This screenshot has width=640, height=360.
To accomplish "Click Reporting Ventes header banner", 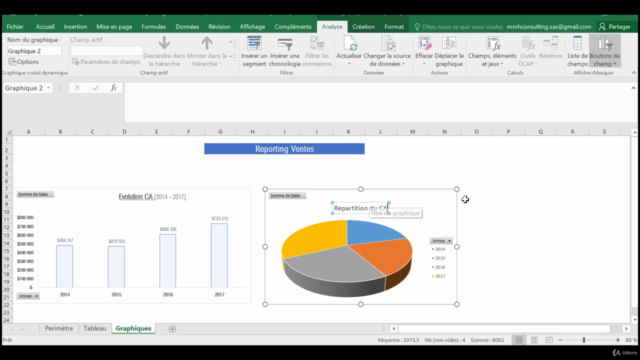I will [x=284, y=149].
